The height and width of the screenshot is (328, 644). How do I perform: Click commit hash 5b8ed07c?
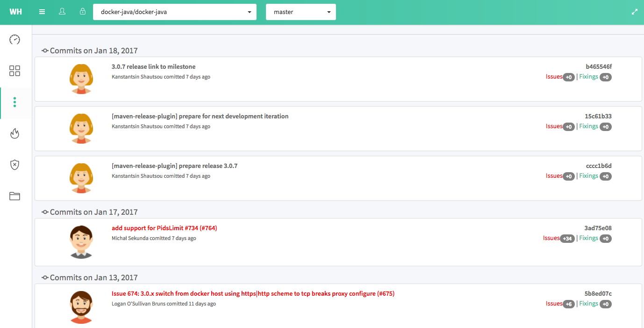click(x=598, y=294)
